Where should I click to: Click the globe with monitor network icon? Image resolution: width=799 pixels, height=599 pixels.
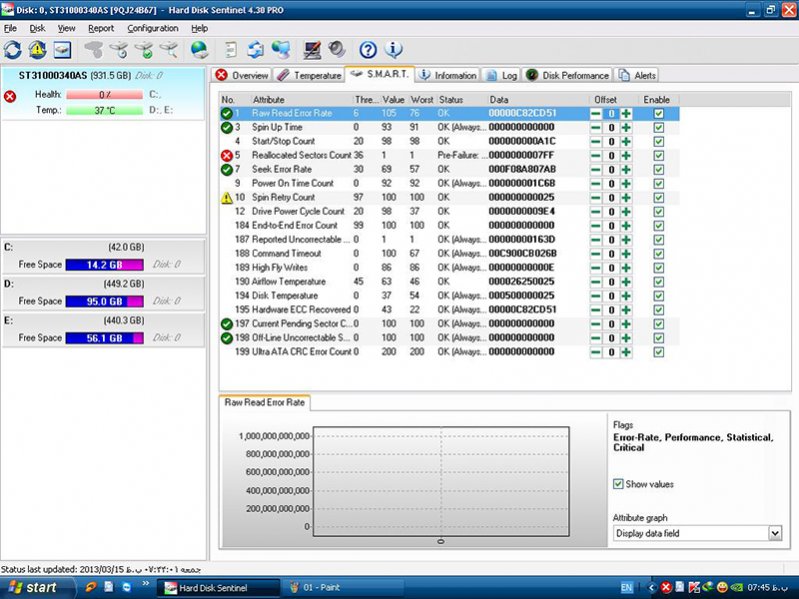coord(281,50)
